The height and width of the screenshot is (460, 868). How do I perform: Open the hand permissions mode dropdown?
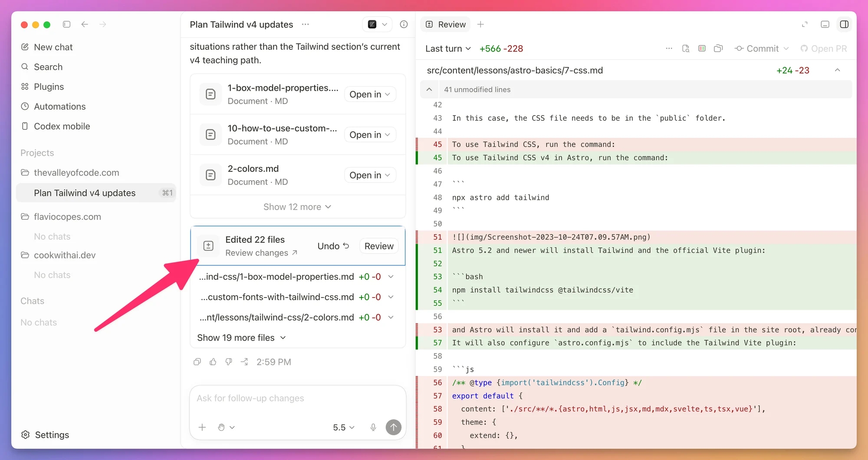pyautogui.click(x=226, y=427)
